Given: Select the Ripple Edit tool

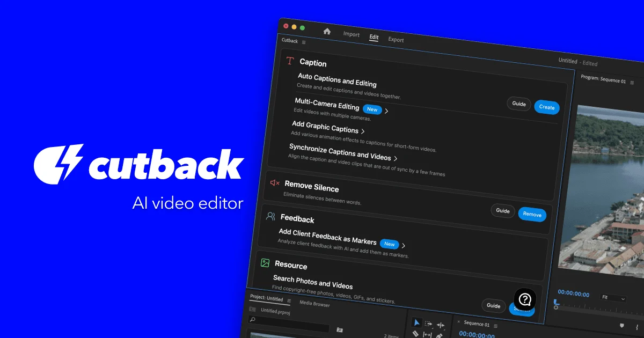Looking at the screenshot, I should click(441, 325).
